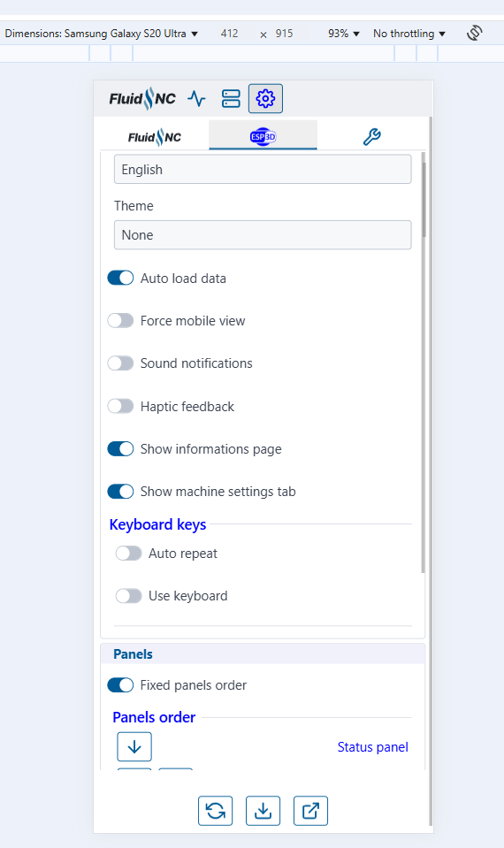Move Status panel down with arrow button
Viewport: 504px width, 848px height.
pos(134,747)
